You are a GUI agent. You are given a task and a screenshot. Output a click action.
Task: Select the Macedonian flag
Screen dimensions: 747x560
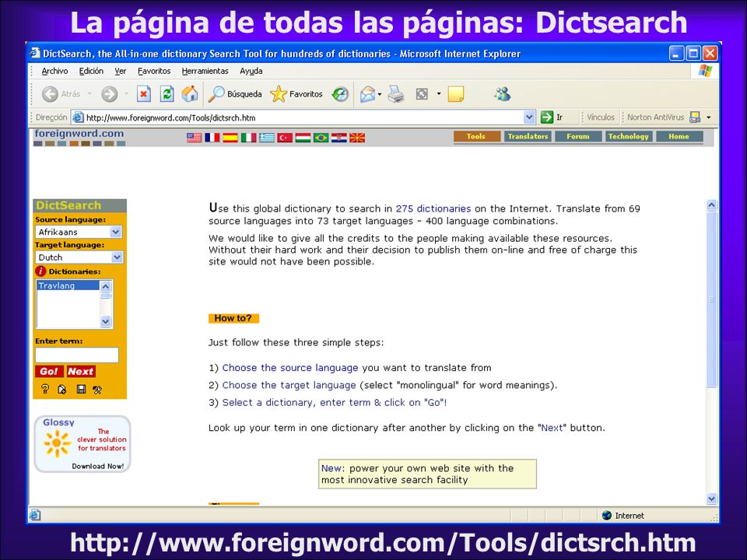357,138
